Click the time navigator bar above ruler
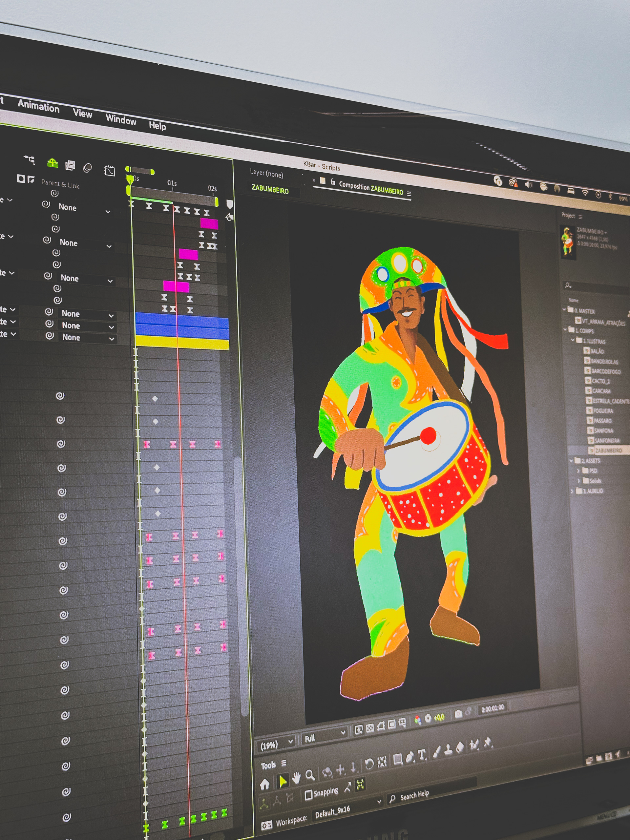This screenshot has width=630, height=840. click(140, 171)
